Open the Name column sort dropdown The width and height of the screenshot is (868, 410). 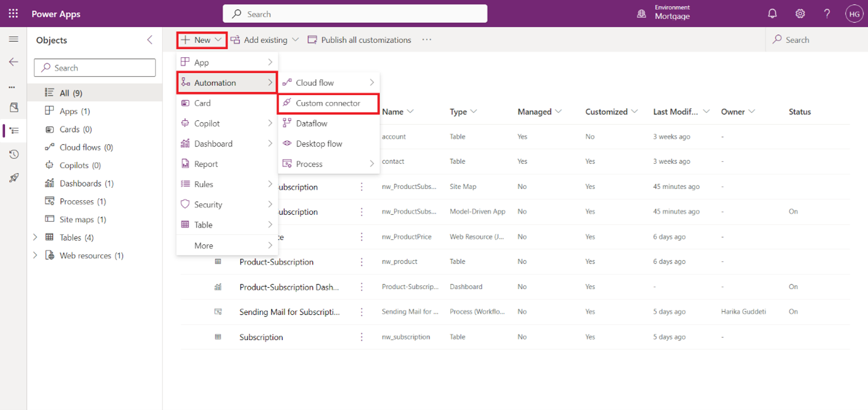(x=411, y=111)
